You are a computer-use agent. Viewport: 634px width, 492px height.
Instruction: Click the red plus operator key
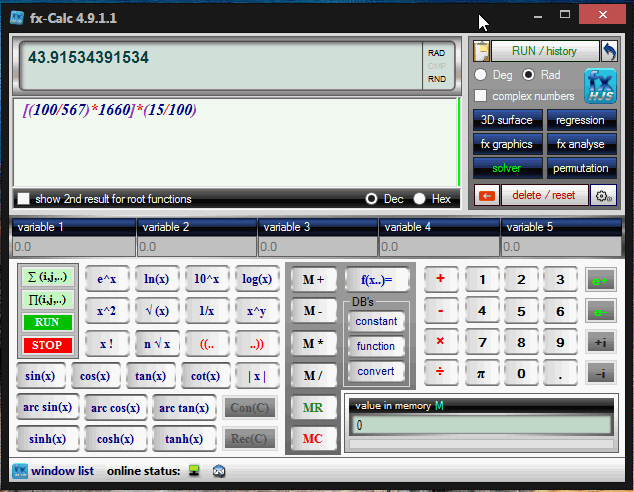[x=441, y=279]
